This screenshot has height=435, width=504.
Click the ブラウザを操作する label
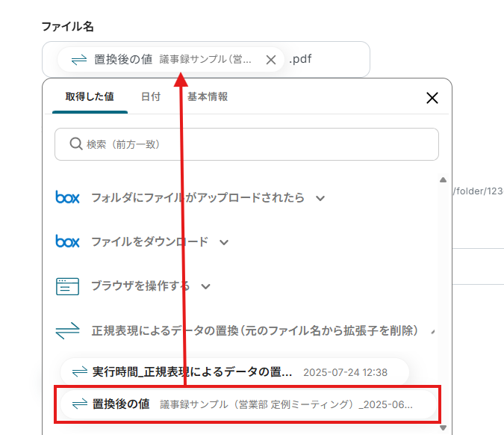(x=140, y=286)
